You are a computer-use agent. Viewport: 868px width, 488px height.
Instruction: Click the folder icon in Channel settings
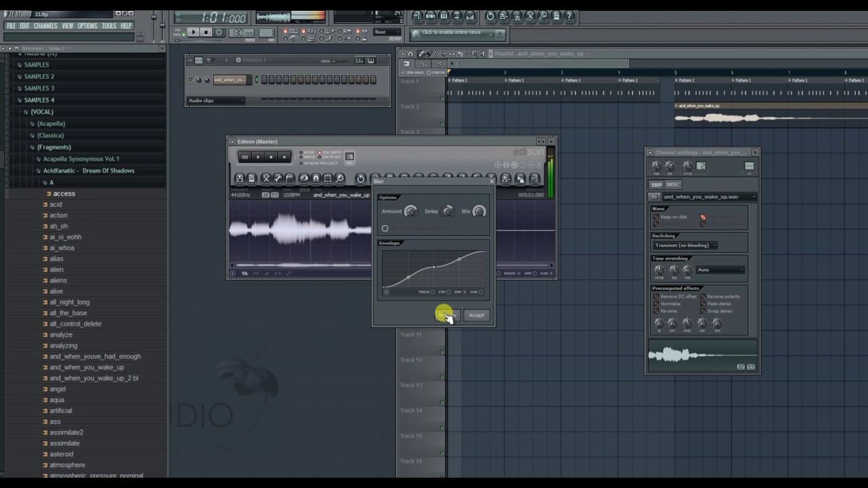654,197
